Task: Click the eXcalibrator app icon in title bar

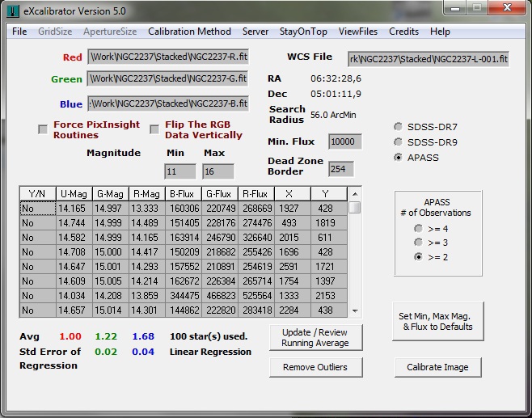Action: [14, 11]
